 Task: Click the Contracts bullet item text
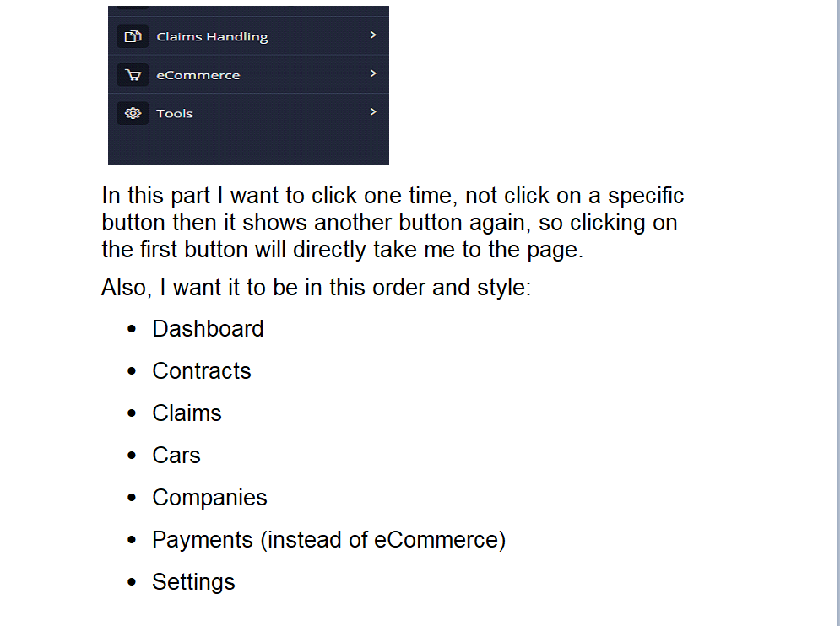202,371
